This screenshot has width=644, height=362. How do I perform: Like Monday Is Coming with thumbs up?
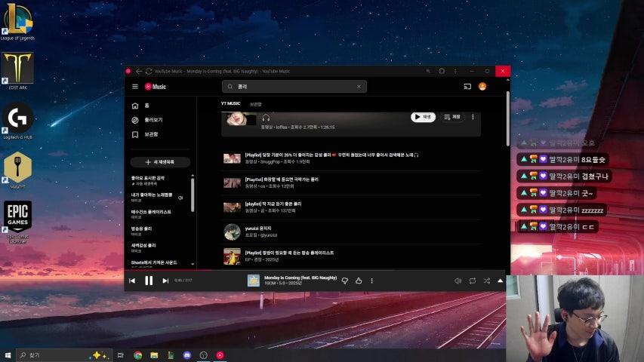(359, 281)
